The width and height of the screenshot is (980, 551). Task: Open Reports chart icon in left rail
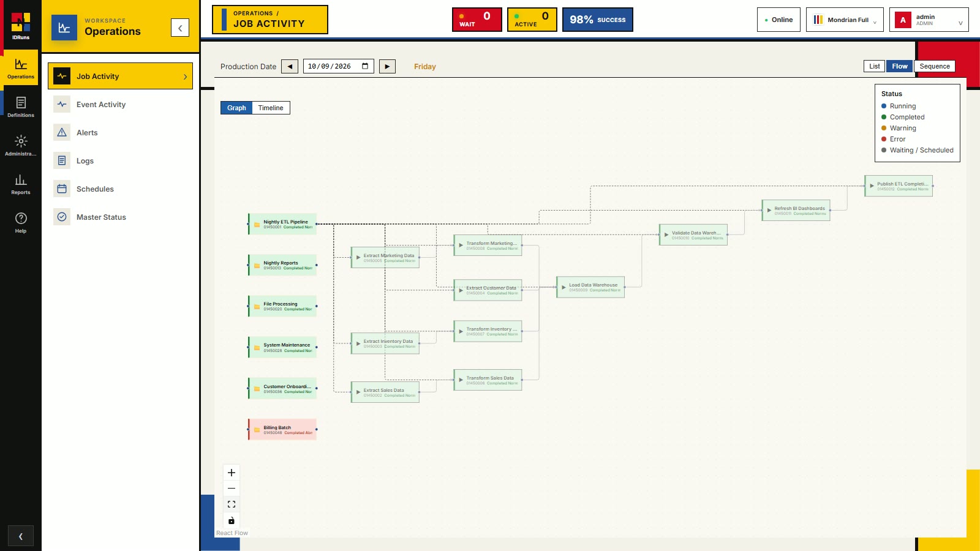(x=20, y=185)
